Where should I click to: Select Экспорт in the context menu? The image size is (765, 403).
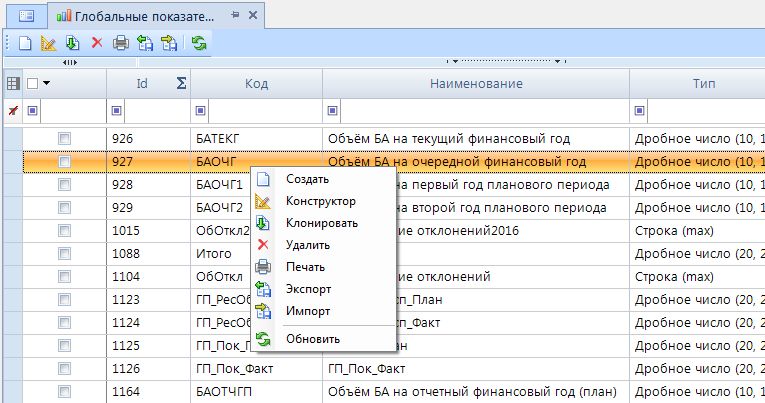(x=308, y=289)
